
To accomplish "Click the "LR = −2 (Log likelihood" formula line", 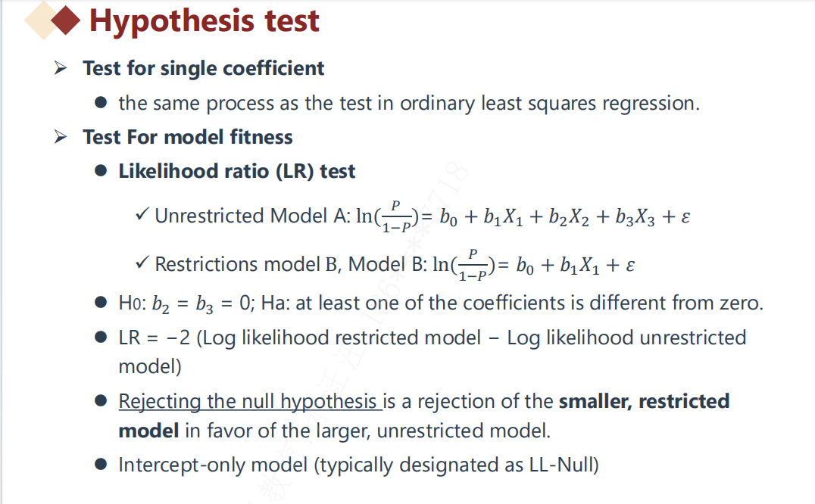I will click(432, 338).
